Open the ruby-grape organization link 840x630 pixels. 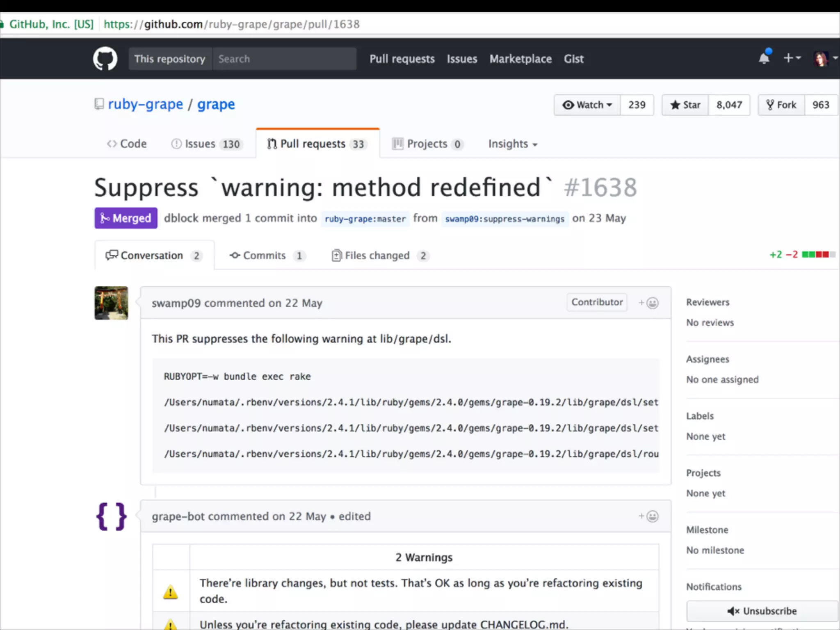(x=145, y=104)
